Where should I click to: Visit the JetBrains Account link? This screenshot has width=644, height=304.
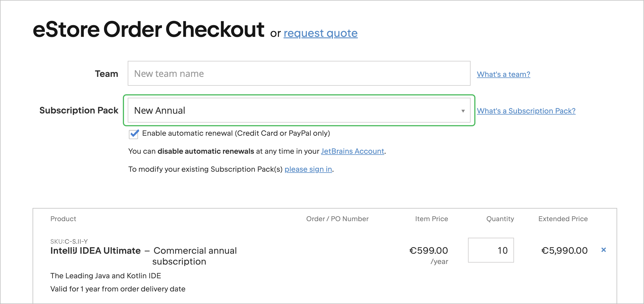point(352,151)
